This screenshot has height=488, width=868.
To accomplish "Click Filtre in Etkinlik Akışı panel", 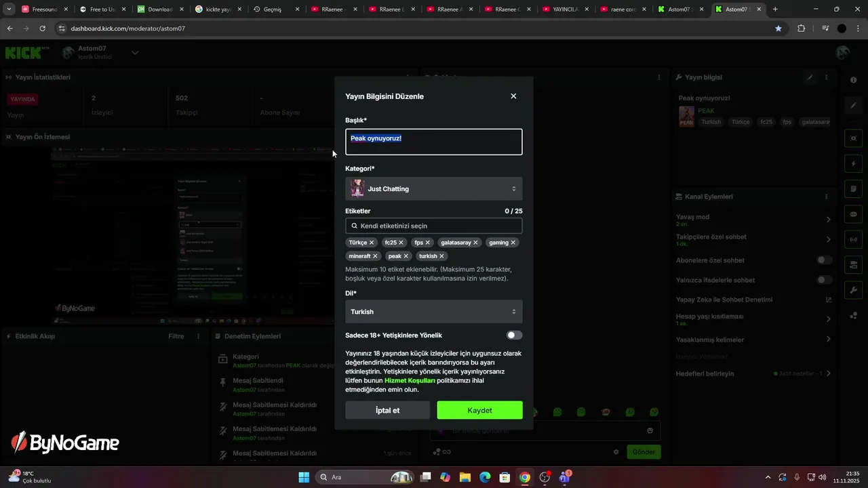I will (x=176, y=336).
